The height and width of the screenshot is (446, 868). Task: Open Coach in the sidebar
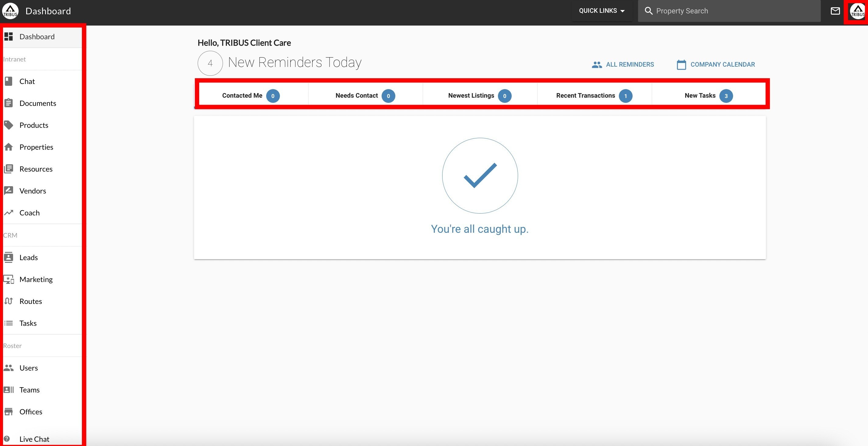tap(42, 213)
